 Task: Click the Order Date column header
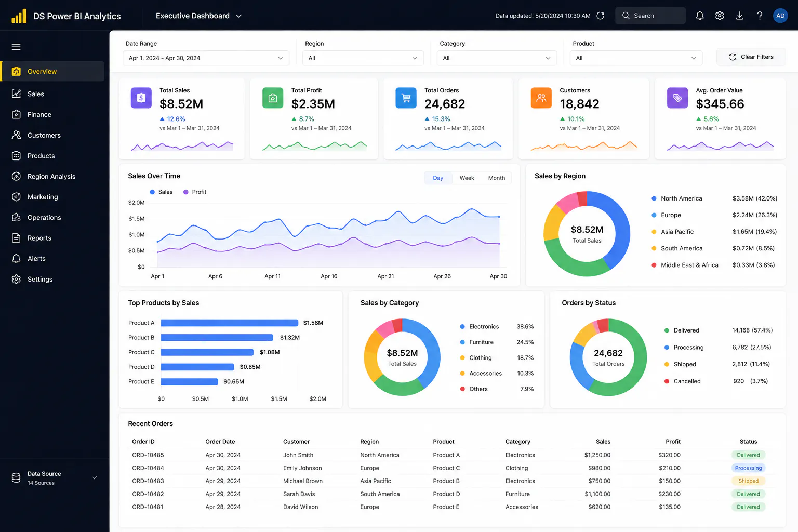point(220,442)
